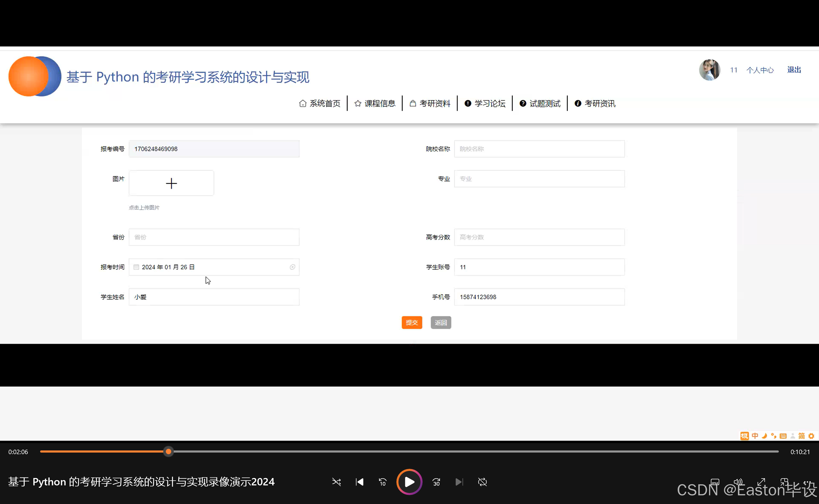Open 考研资料 materials menu
819x504 pixels.
coord(430,104)
